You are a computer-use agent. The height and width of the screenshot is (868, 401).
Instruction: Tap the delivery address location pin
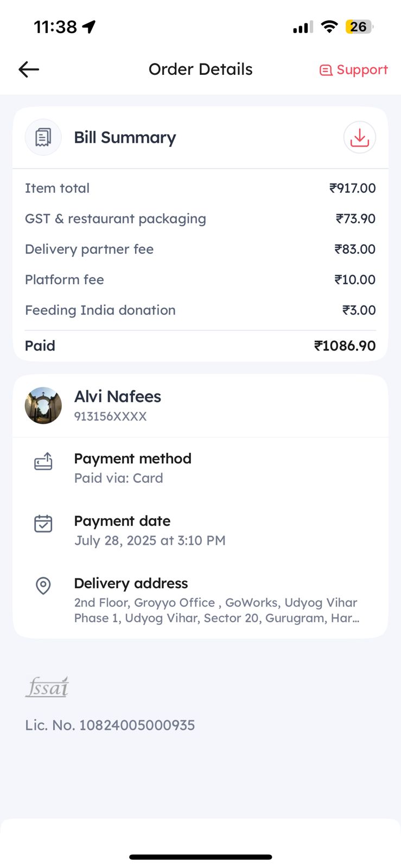[x=43, y=586]
